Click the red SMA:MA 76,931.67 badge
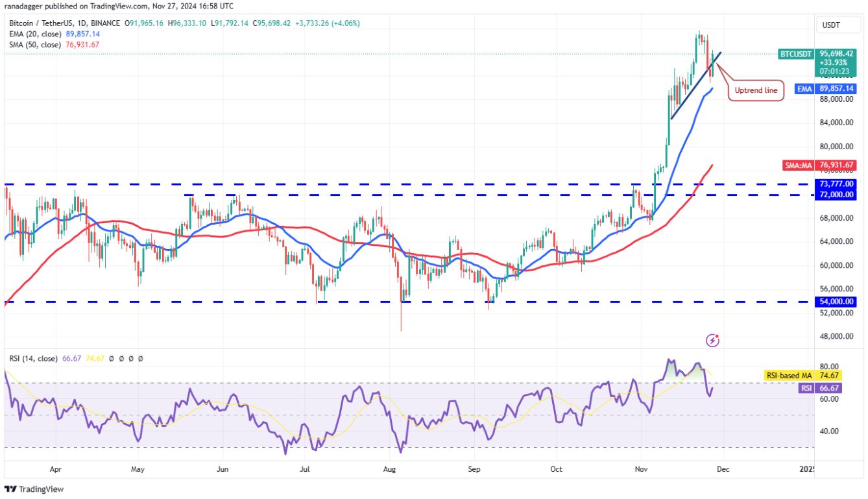This screenshot has height=499, width=868. pyautogui.click(x=820, y=165)
